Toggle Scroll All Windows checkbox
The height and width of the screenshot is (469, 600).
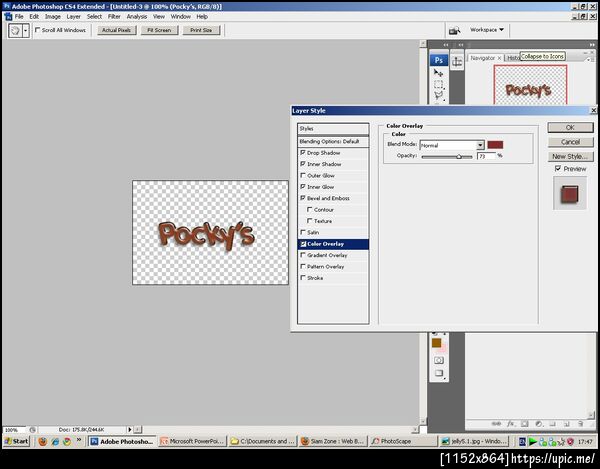coord(38,30)
